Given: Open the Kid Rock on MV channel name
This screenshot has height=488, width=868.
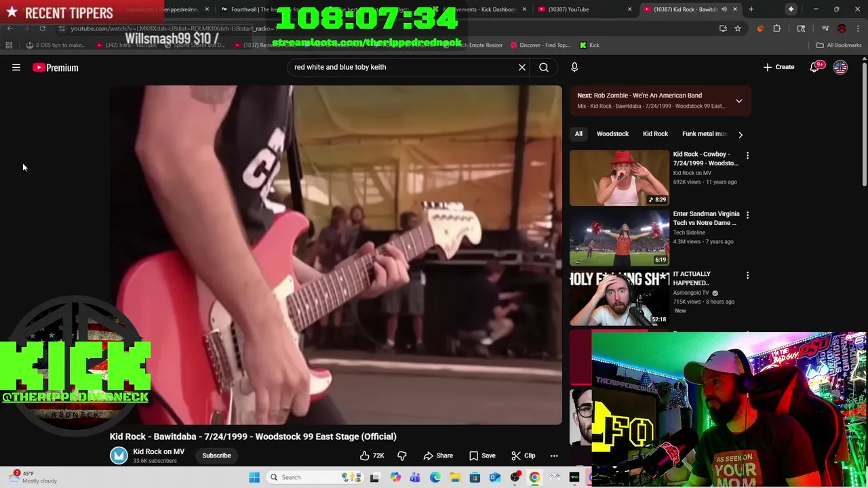Looking at the screenshot, I should point(159,451).
